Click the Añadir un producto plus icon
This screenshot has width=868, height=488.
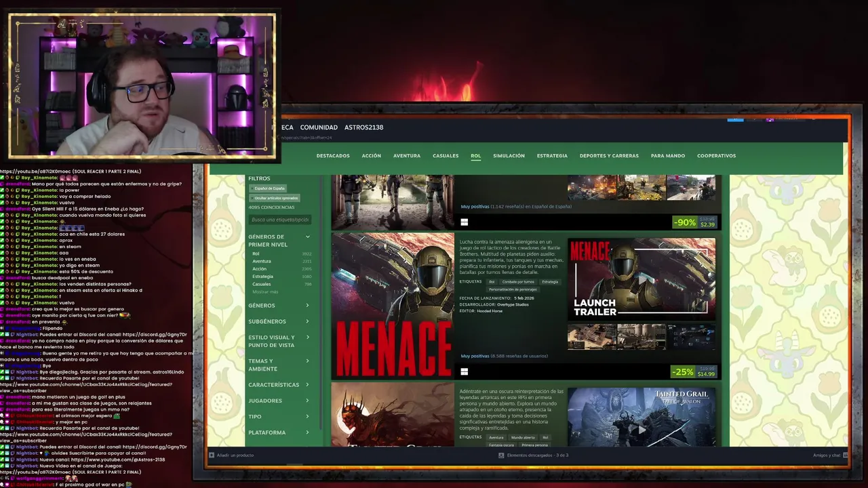tap(212, 455)
